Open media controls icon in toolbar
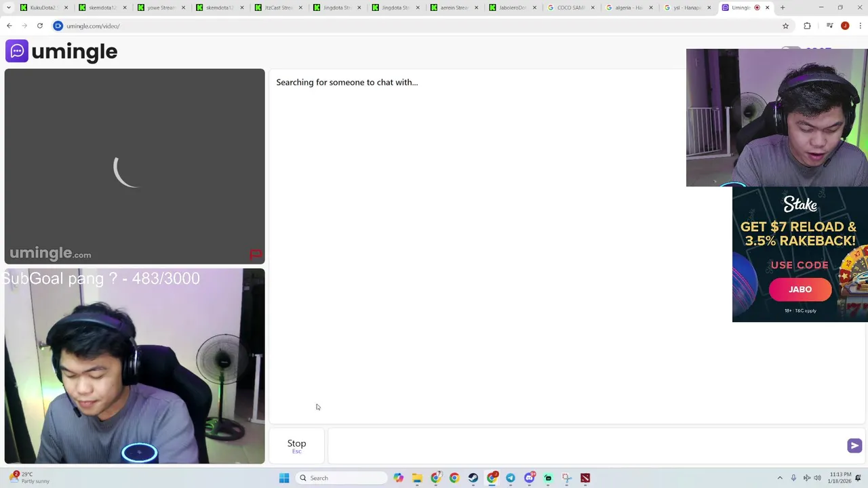The width and height of the screenshot is (868, 488). coord(829,26)
